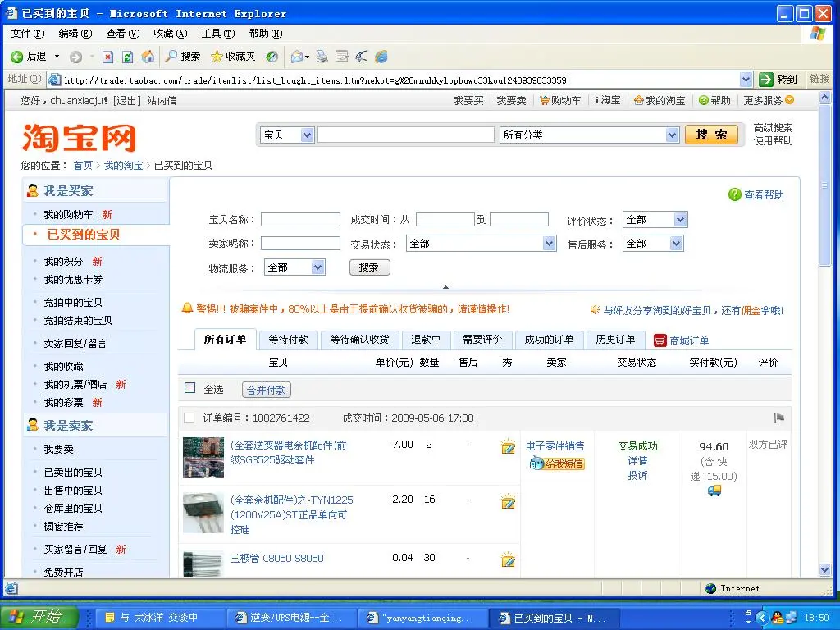The height and width of the screenshot is (630, 840).
Task: Click the order flag icon for order 1802761422
Action: point(779,418)
